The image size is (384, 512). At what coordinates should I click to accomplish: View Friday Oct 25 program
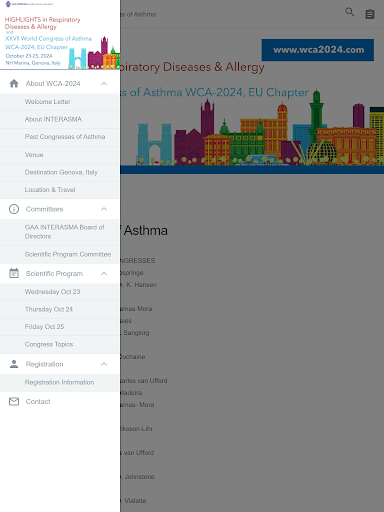click(x=60, y=327)
